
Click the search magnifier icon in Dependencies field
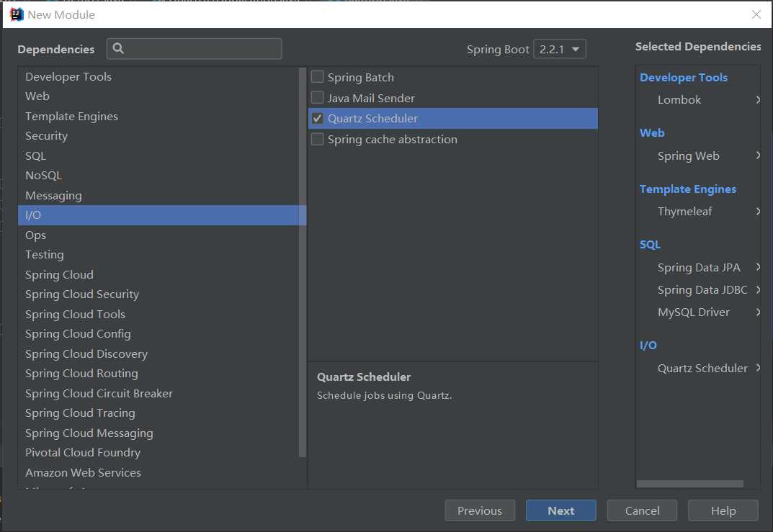(118, 48)
